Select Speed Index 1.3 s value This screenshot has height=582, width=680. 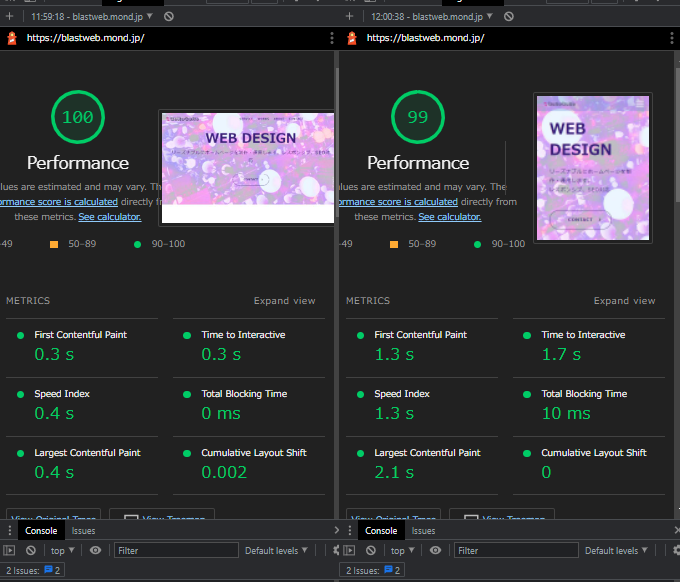click(x=394, y=413)
